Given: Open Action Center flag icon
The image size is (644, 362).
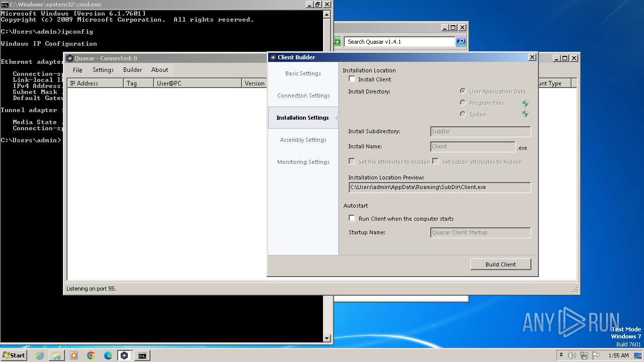Looking at the screenshot, I should pyautogui.click(x=596, y=355).
